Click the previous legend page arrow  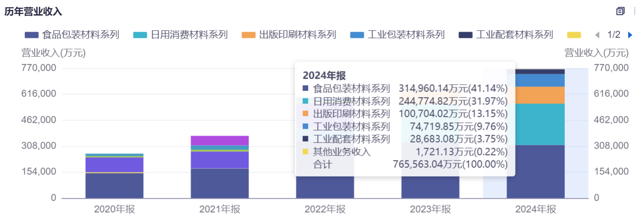coord(598,35)
